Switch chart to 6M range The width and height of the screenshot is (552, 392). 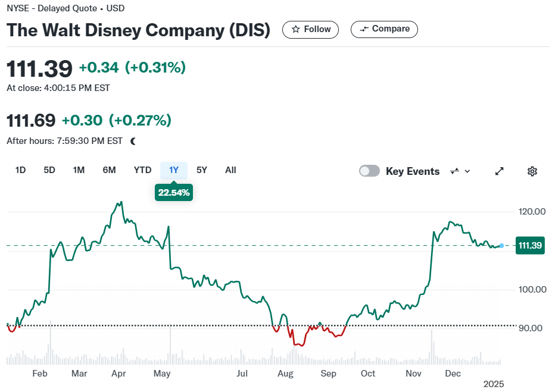[109, 170]
